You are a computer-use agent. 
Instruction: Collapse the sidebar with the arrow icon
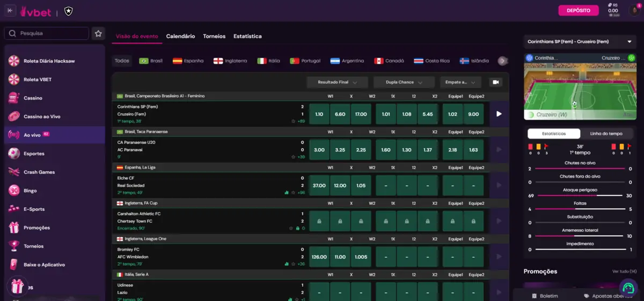[x=11, y=10]
